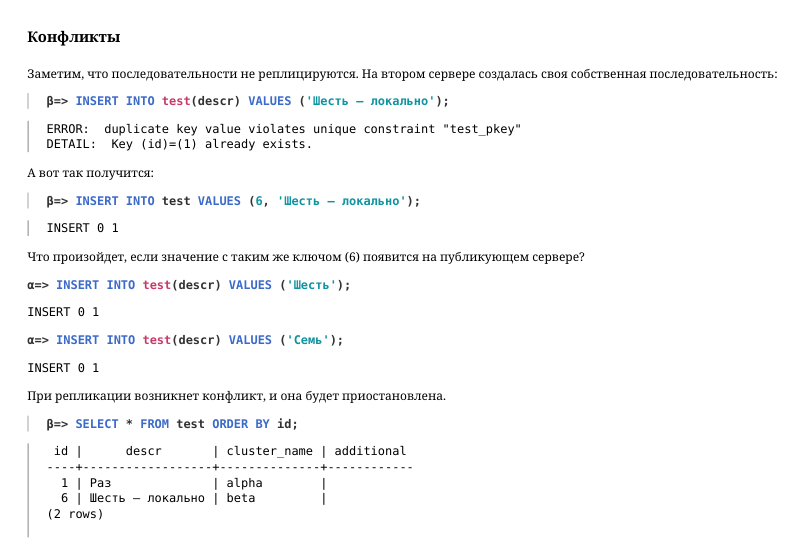The height and width of the screenshot is (541, 808).
Task: Click the table header 'id' in the result
Action: pos(61,451)
